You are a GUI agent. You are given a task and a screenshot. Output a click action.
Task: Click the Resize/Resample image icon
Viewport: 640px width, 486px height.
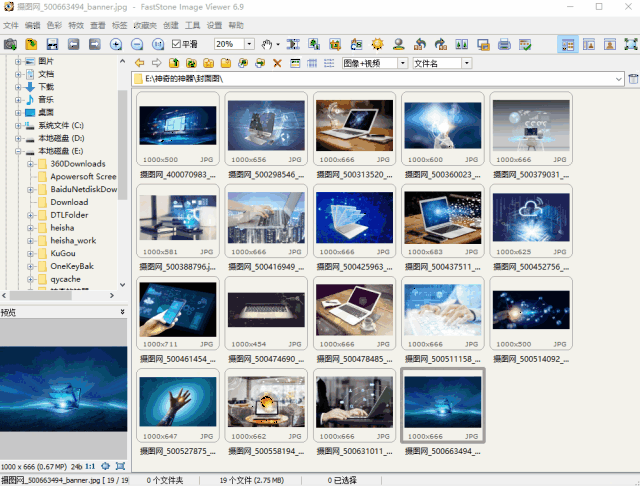coord(314,44)
